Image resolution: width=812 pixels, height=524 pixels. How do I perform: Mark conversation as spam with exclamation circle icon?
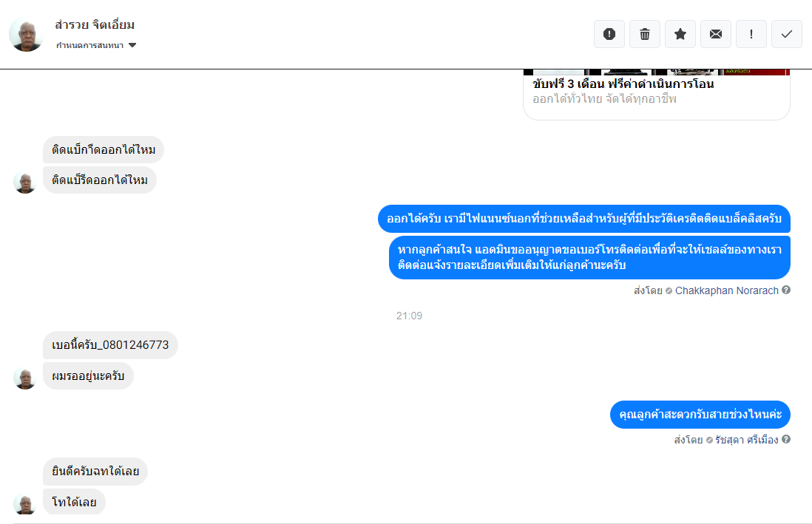tap(609, 34)
